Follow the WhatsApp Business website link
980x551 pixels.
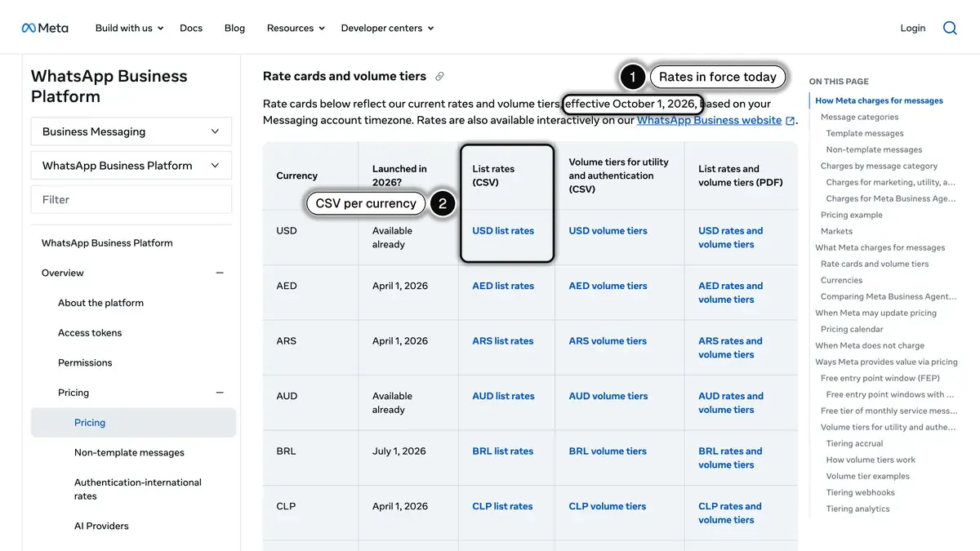(709, 120)
